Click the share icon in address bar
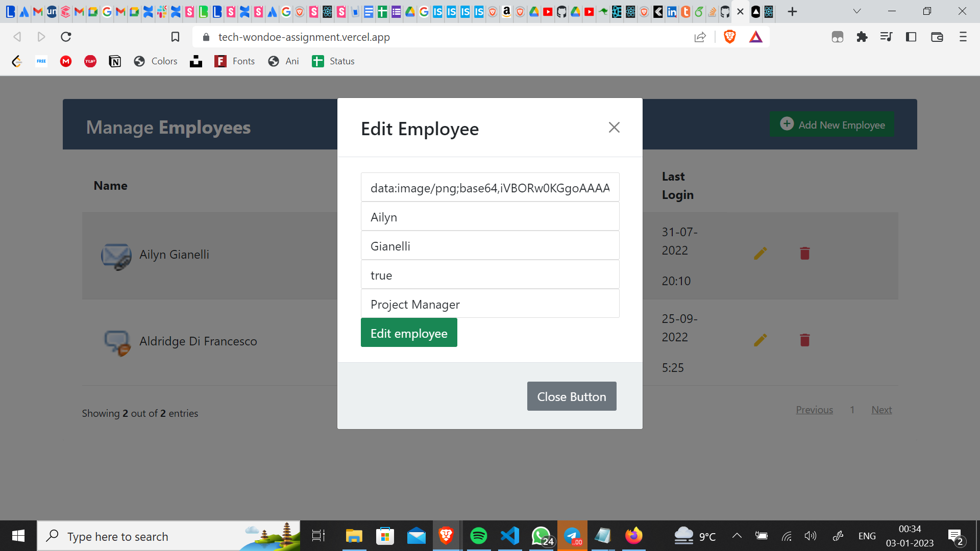This screenshot has height=551, width=980. pyautogui.click(x=700, y=37)
